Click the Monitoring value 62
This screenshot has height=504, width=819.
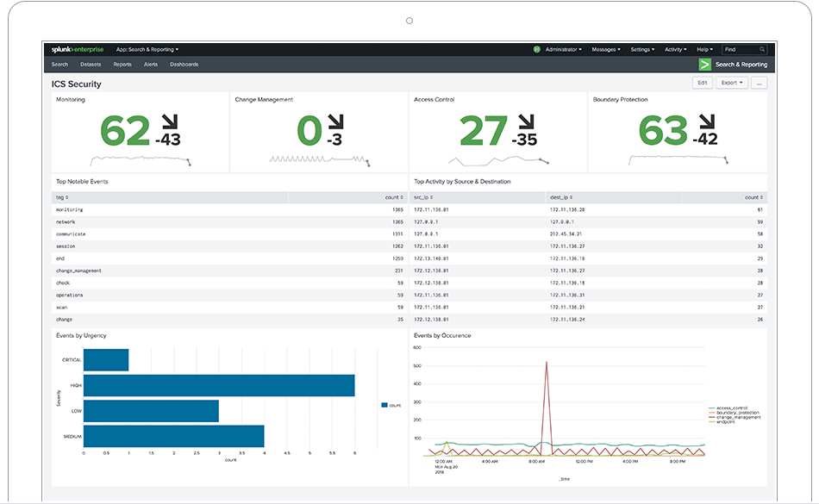coord(125,130)
